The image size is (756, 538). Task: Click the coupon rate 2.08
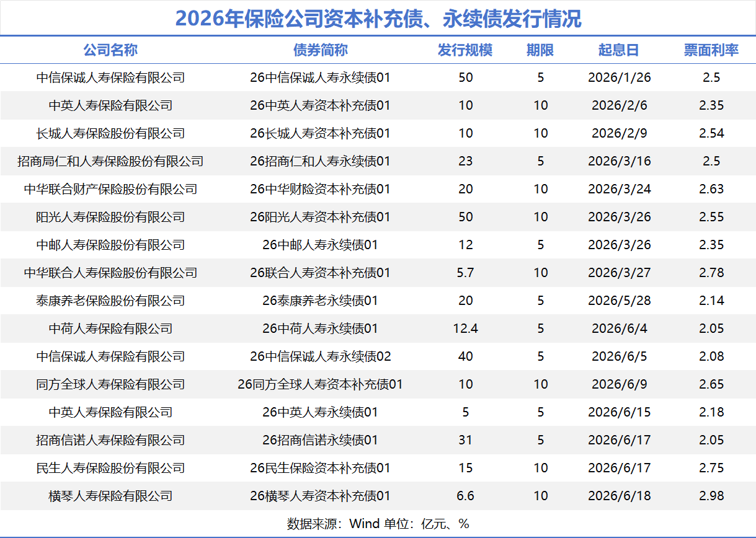pyautogui.click(x=711, y=356)
